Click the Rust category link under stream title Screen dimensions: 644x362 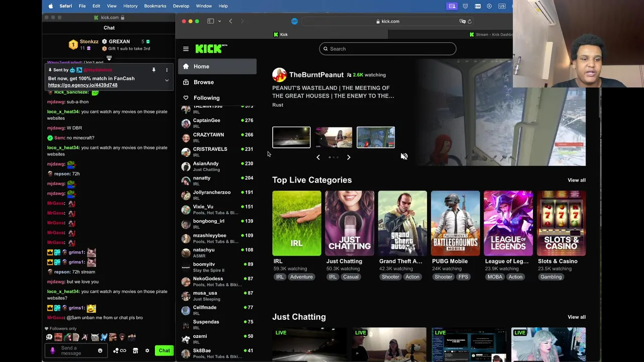pyautogui.click(x=278, y=105)
